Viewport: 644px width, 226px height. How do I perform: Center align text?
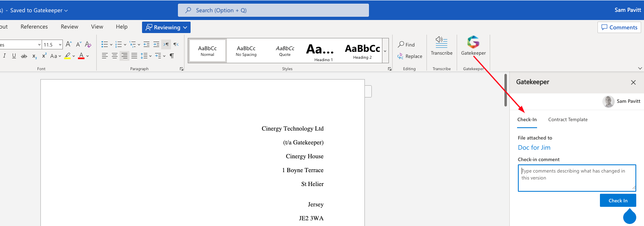click(x=115, y=56)
